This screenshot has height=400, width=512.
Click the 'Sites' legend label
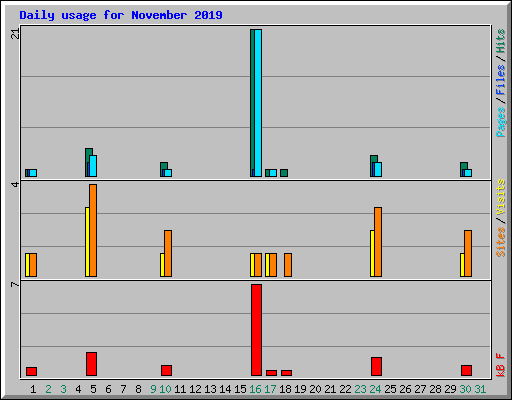[501, 242]
